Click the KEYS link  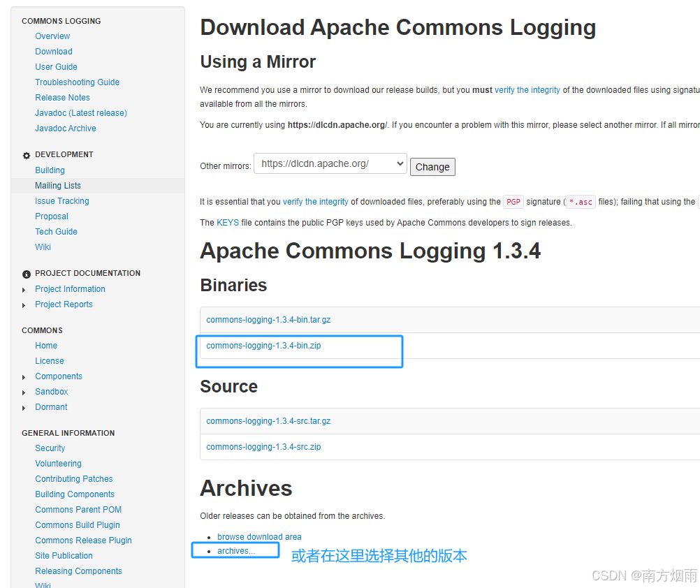[227, 221]
